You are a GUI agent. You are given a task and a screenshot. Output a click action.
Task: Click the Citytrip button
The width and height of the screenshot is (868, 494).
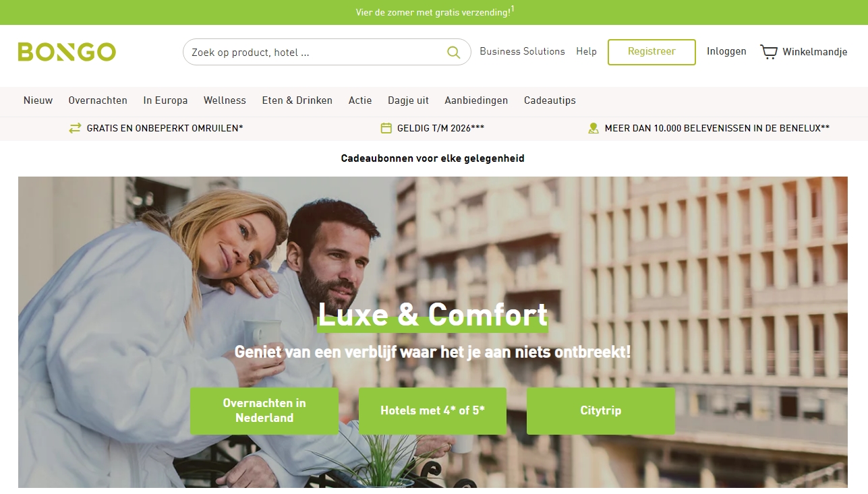601,410
